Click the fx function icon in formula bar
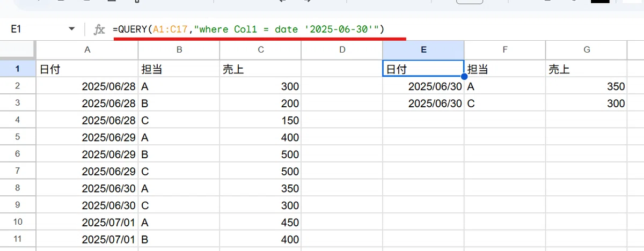Viewport: 644px width, 251px height. [x=99, y=29]
